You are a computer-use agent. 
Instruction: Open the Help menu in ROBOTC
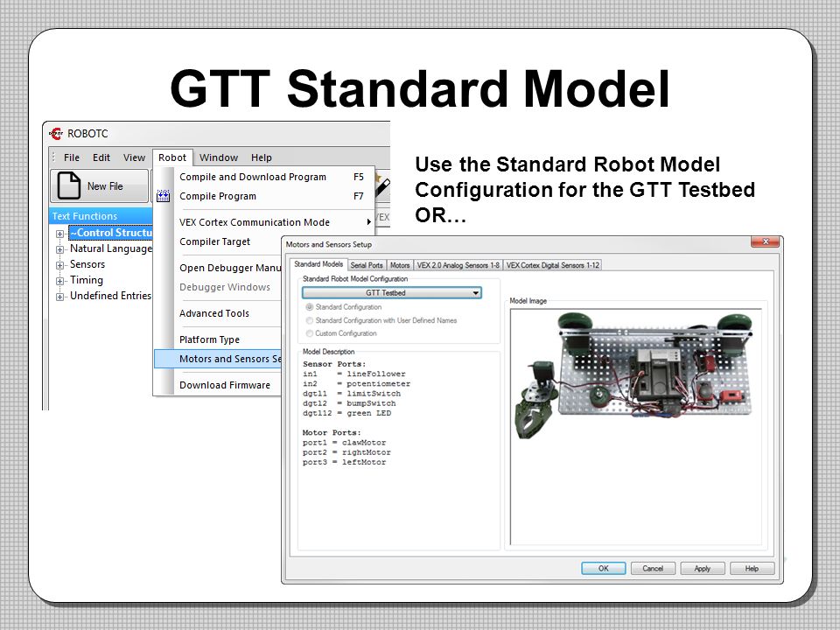tap(262, 157)
